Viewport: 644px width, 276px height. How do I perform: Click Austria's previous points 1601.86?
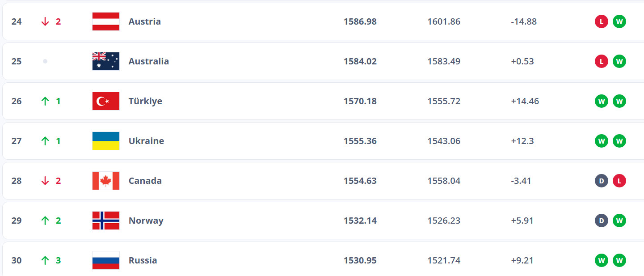coord(443,21)
